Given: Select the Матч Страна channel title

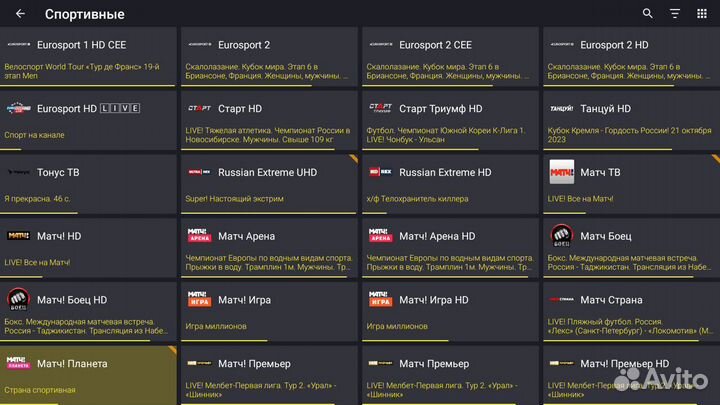Looking at the screenshot, I should coord(611,300).
